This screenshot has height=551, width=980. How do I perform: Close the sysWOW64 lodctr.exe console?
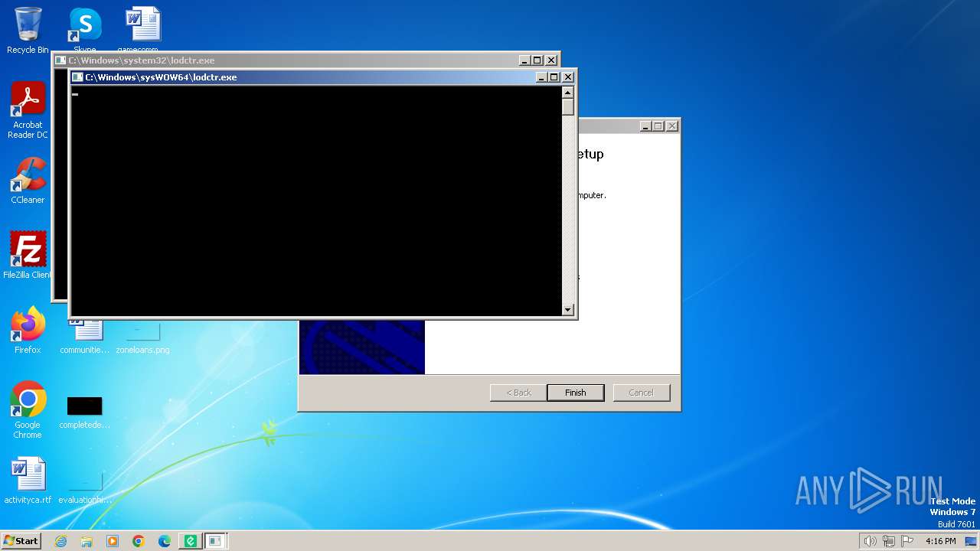[568, 77]
